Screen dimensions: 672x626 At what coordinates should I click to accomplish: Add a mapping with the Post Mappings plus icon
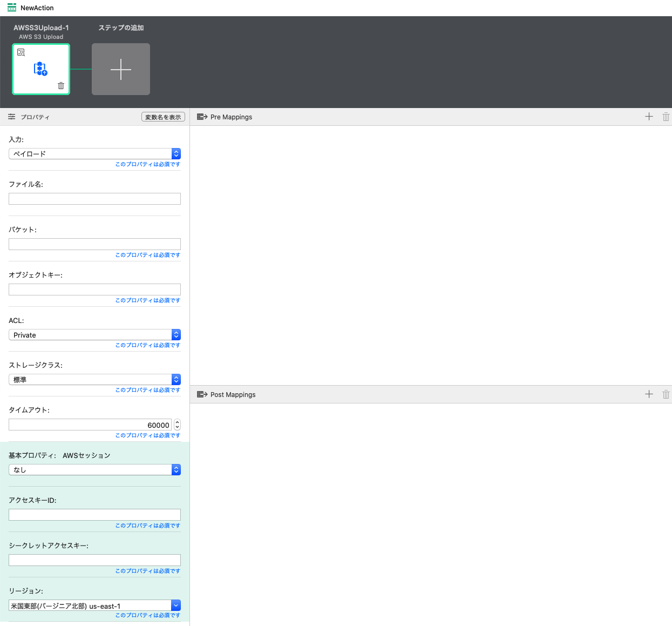click(649, 394)
